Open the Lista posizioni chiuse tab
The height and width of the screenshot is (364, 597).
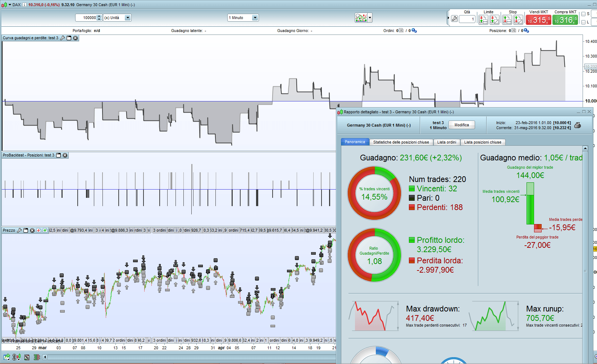click(x=483, y=142)
